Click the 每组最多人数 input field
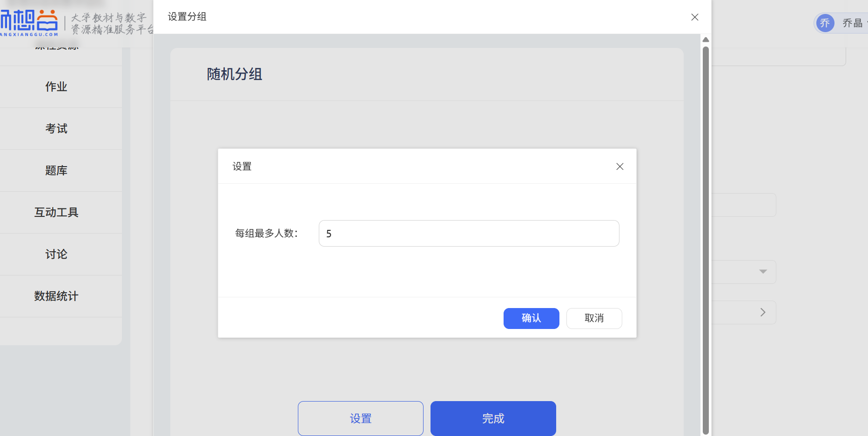 point(469,234)
